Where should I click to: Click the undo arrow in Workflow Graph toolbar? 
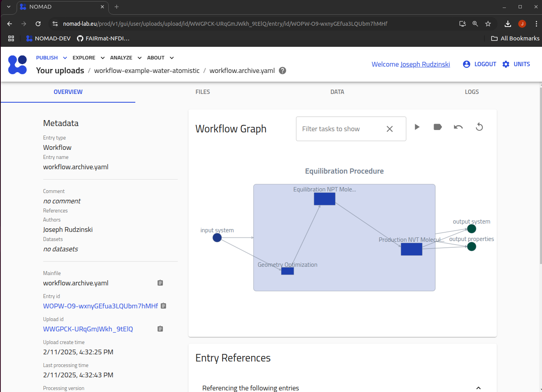pos(458,127)
